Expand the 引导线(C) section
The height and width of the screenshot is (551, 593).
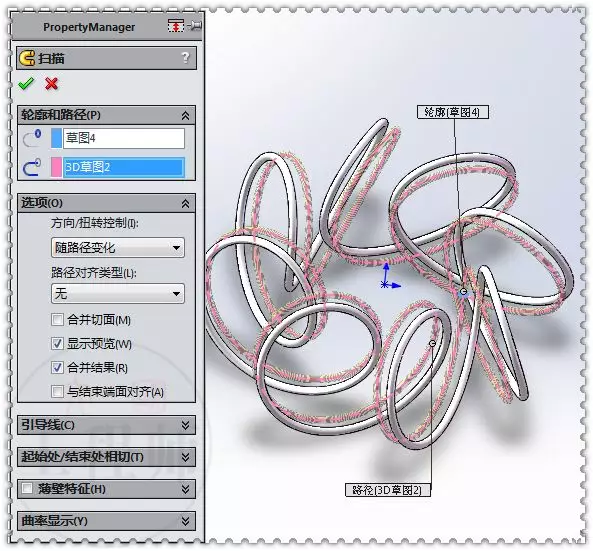[x=106, y=425]
